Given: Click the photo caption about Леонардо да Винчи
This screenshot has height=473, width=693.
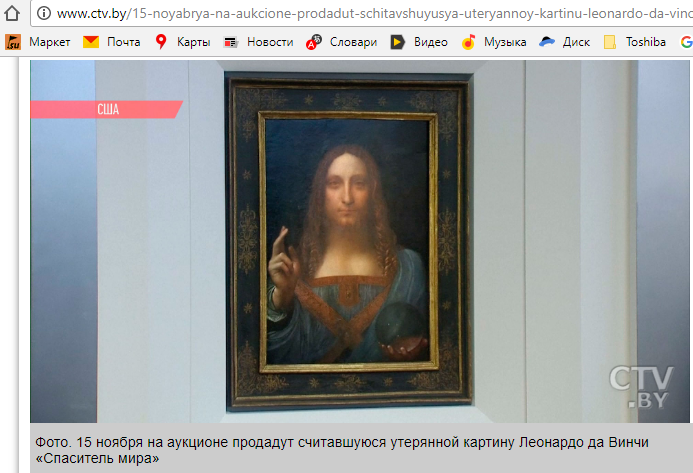Looking at the screenshot, I should pyautogui.click(x=342, y=450).
